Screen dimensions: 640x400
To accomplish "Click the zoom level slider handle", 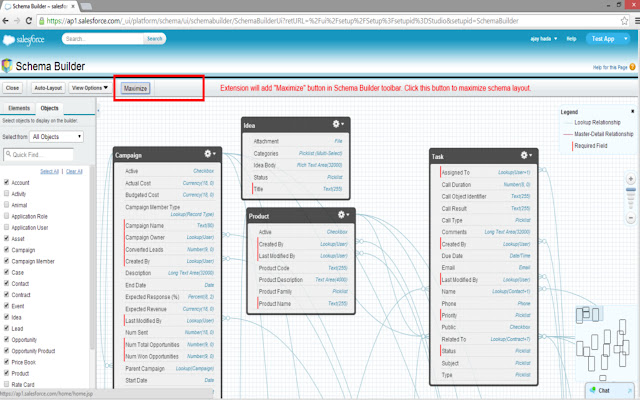I will (631, 190).
